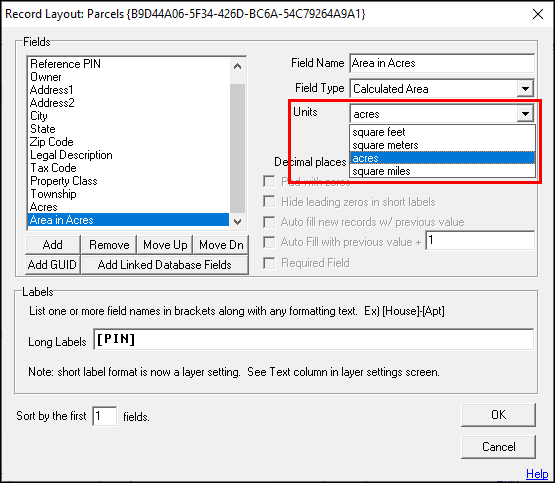Open the Help link
555x483 pixels.
coord(537,474)
